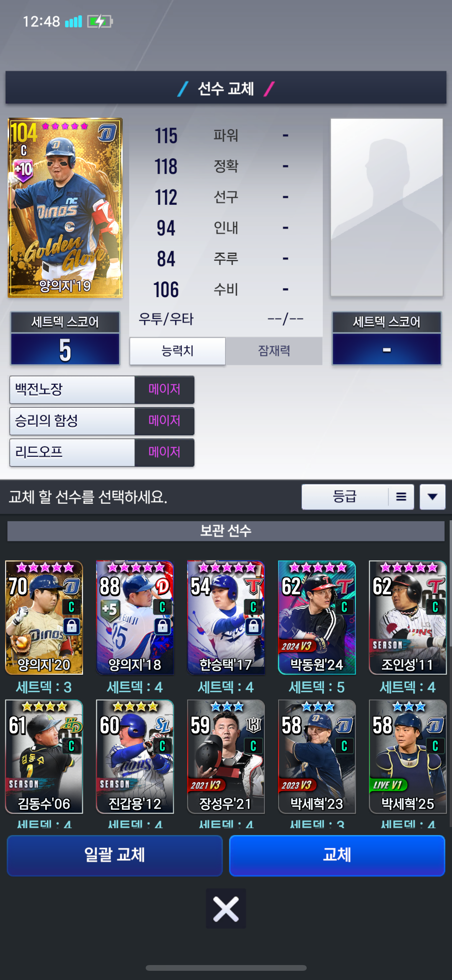Viewport: 452px width, 980px height.
Task: View the 리드오프 메이저 skill
Action: click(x=102, y=452)
